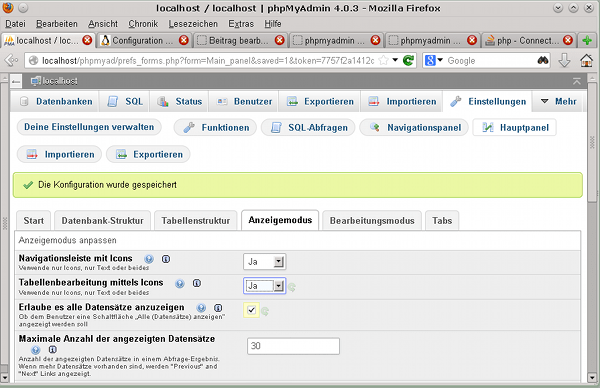600x388 pixels.
Task: Open the SQL tab
Action: [x=125, y=101]
